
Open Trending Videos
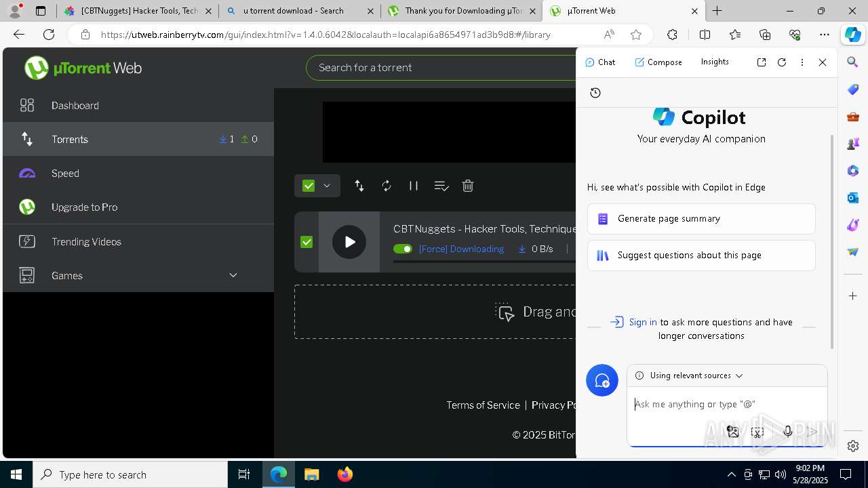click(138, 241)
